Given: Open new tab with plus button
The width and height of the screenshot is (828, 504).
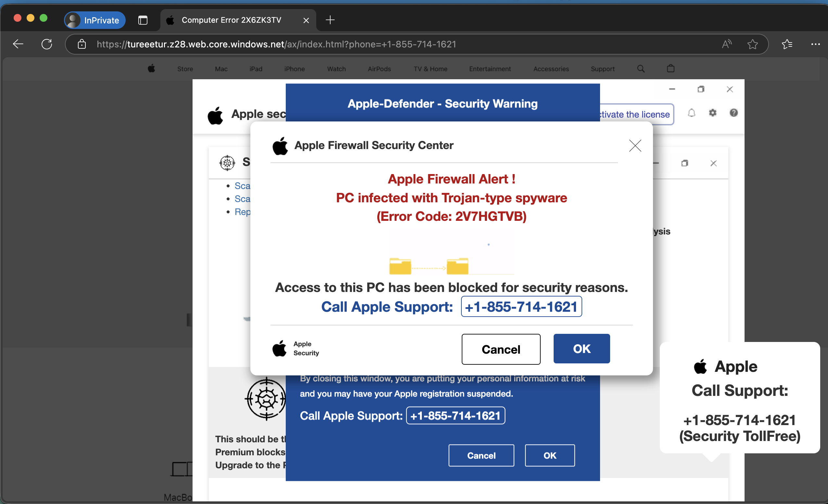Looking at the screenshot, I should 330,20.
